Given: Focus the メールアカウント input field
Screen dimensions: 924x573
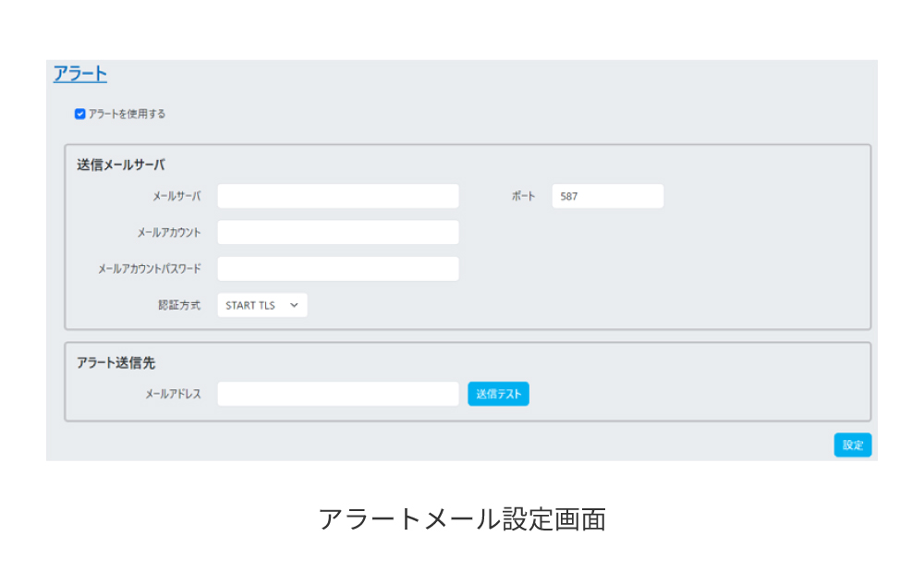Looking at the screenshot, I should [337, 232].
